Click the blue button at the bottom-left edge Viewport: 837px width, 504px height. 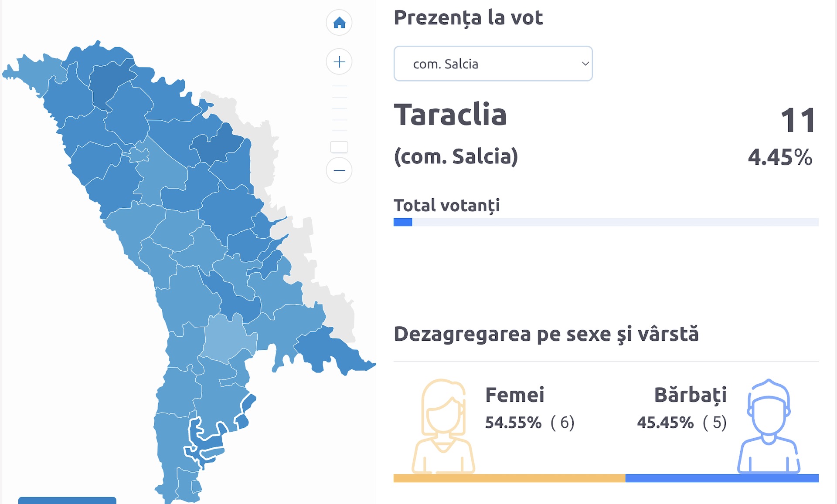coord(67,500)
